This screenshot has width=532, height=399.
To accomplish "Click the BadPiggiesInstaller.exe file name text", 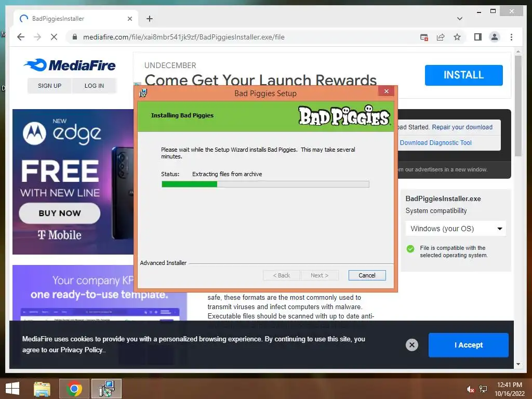I will [443, 199].
